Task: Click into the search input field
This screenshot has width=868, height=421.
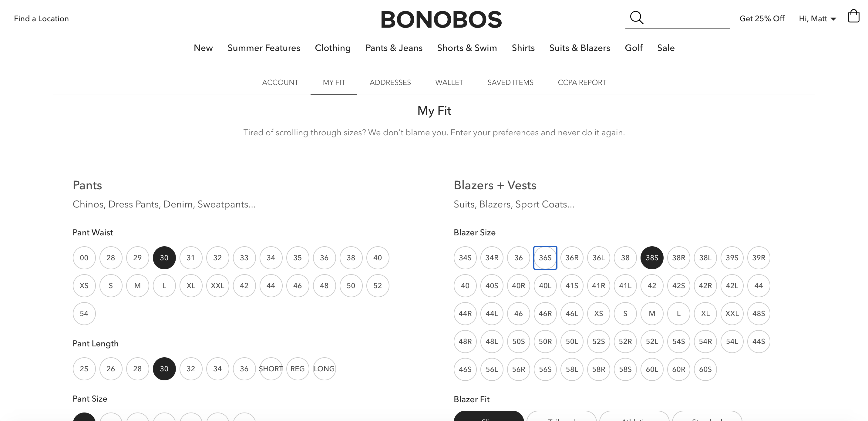Action: click(687, 18)
